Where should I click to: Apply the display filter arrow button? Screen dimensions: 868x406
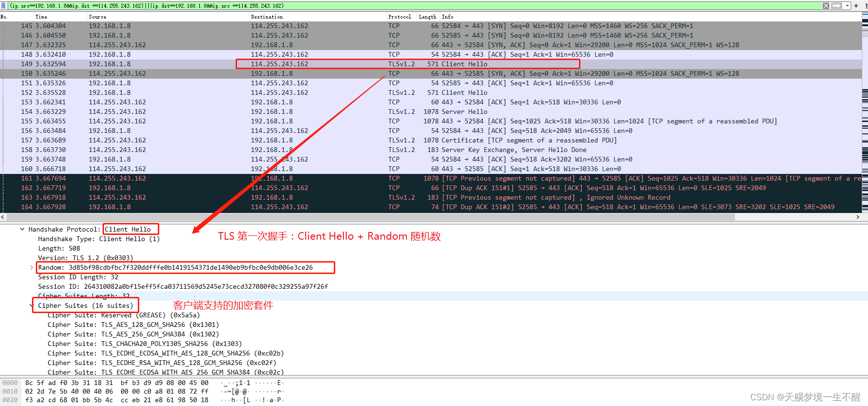click(x=837, y=6)
